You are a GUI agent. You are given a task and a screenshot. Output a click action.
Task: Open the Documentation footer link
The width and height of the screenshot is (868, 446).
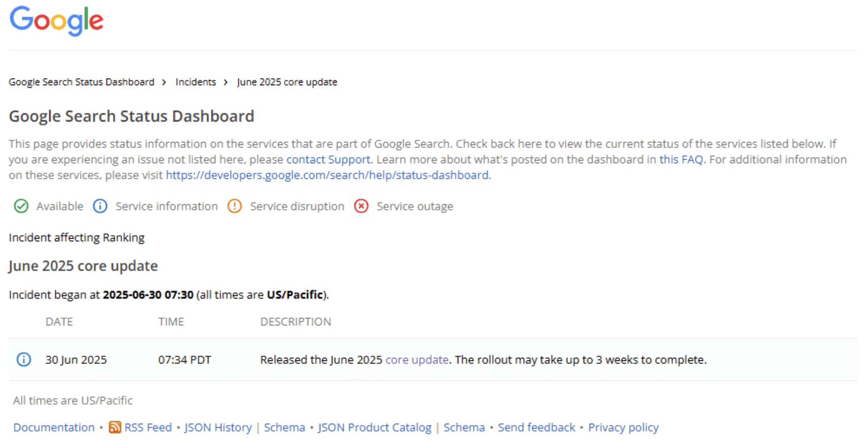[x=54, y=428]
